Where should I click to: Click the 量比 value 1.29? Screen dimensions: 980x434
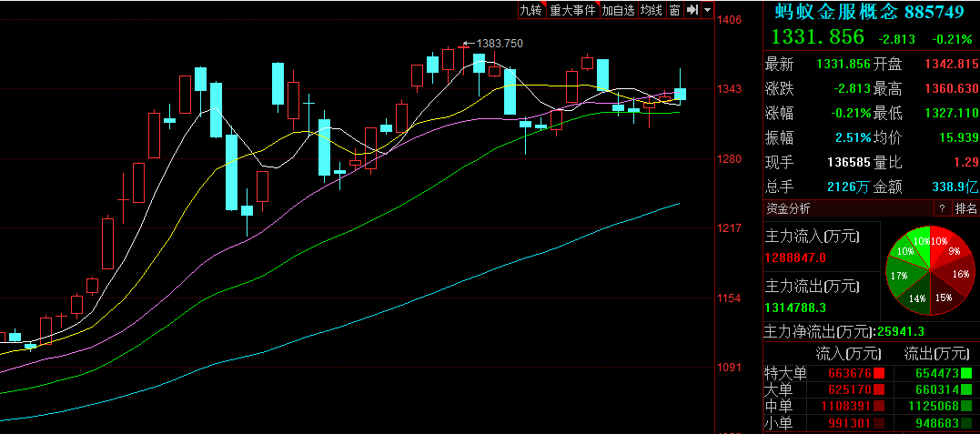click(965, 162)
